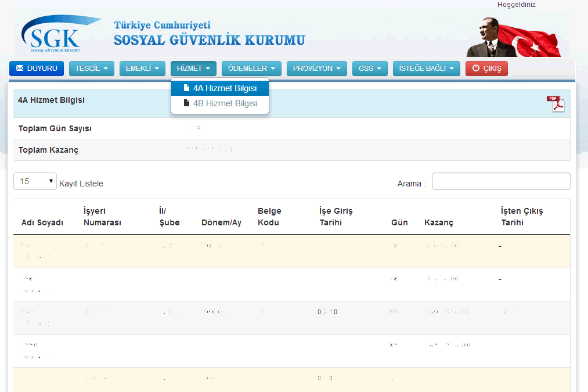Image resolution: width=588 pixels, height=392 pixels.
Task: Sort by Dönem/Ay column header
Action: coord(221,222)
